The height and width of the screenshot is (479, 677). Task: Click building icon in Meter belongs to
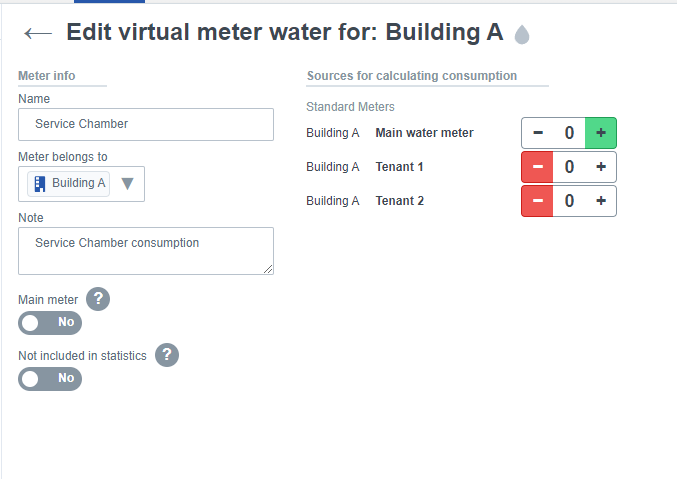40,183
